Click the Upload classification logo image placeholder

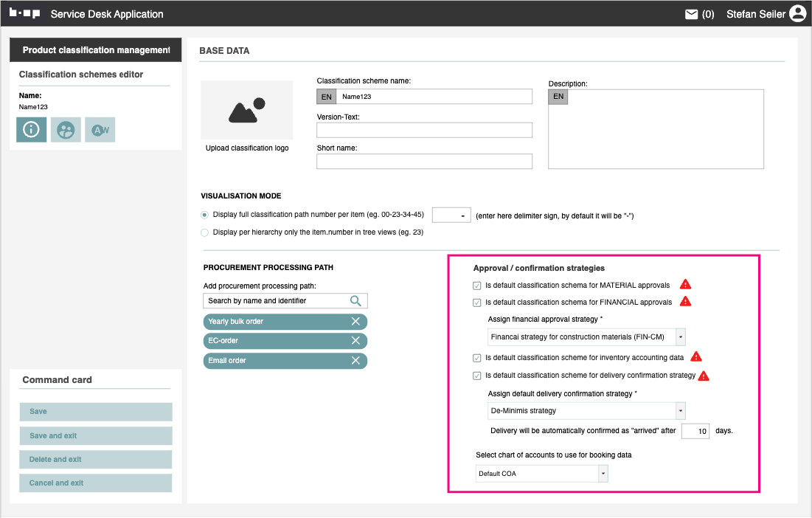246,111
